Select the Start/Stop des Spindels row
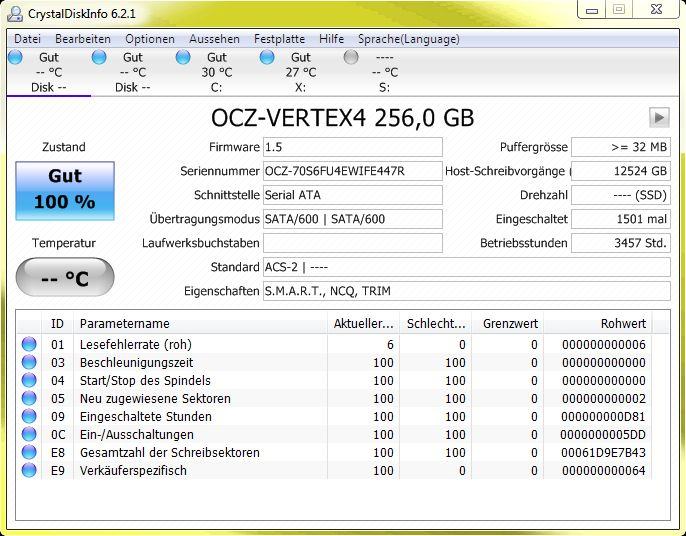The image size is (686, 536). [334, 380]
